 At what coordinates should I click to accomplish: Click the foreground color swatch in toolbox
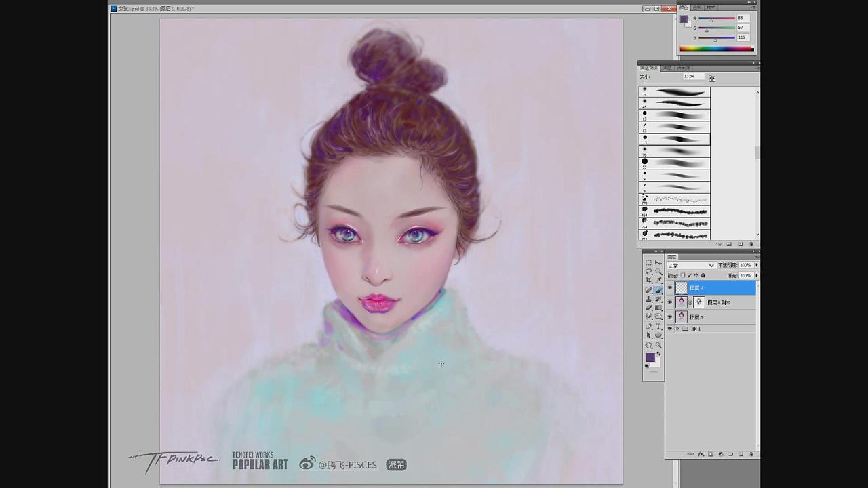click(x=650, y=357)
